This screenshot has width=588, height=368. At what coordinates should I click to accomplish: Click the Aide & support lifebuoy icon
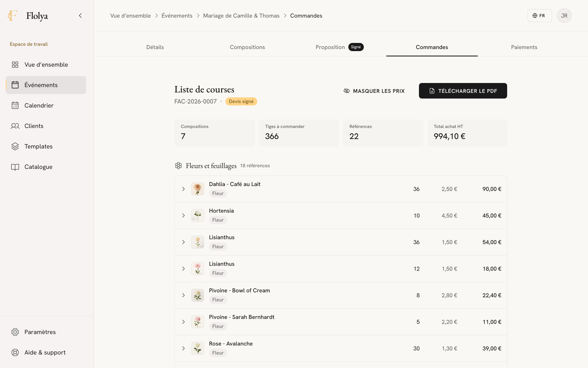click(15, 352)
